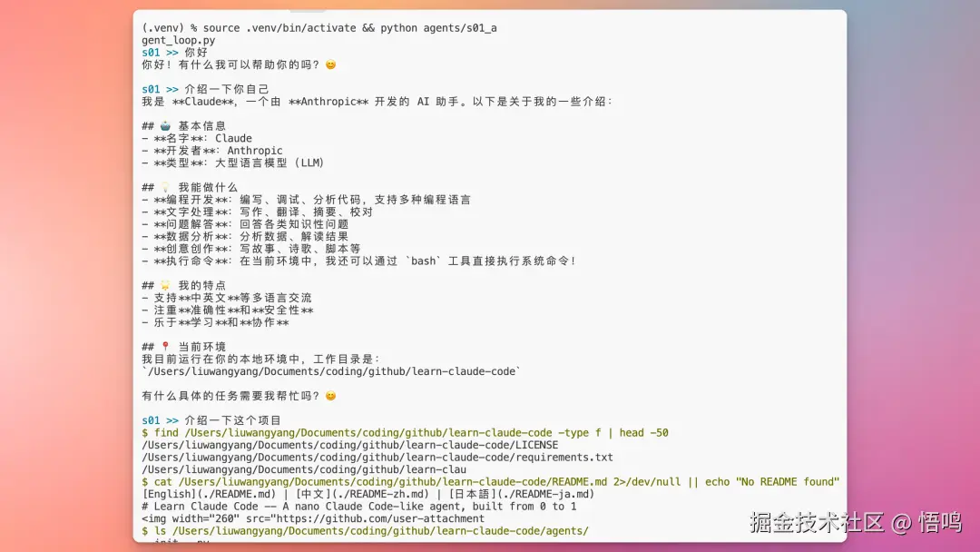Click the wrapped "gent_loop.py" line
This screenshot has height=552, width=980.
point(178,41)
